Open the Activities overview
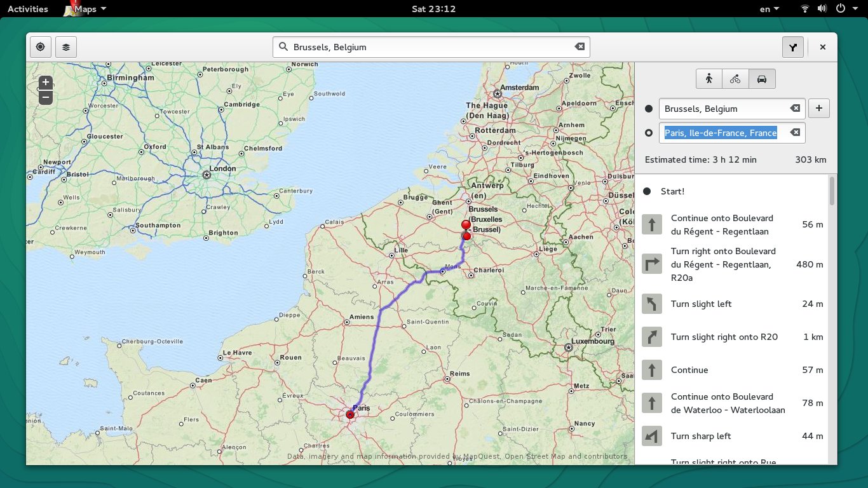Image resolution: width=868 pixels, height=488 pixels. [27, 9]
